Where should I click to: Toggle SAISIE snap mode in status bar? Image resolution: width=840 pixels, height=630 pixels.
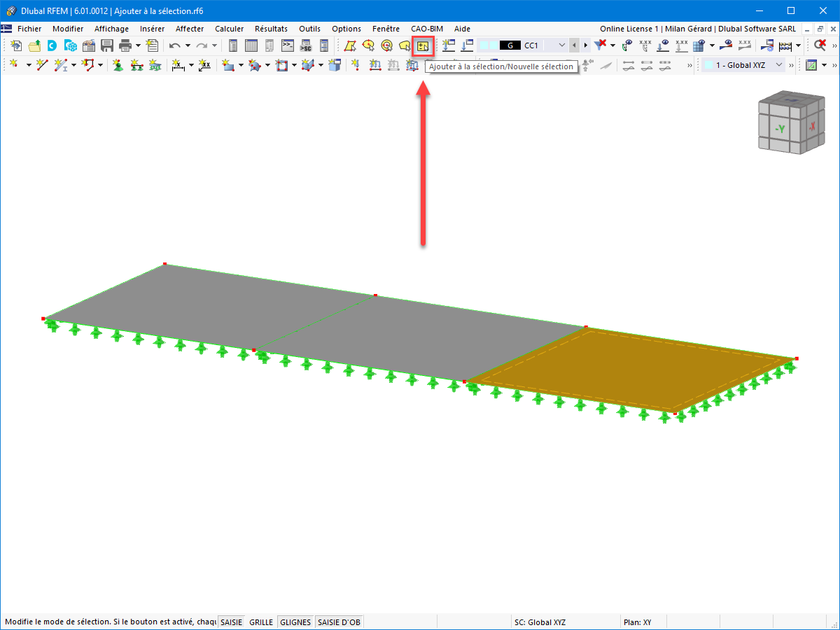point(231,622)
